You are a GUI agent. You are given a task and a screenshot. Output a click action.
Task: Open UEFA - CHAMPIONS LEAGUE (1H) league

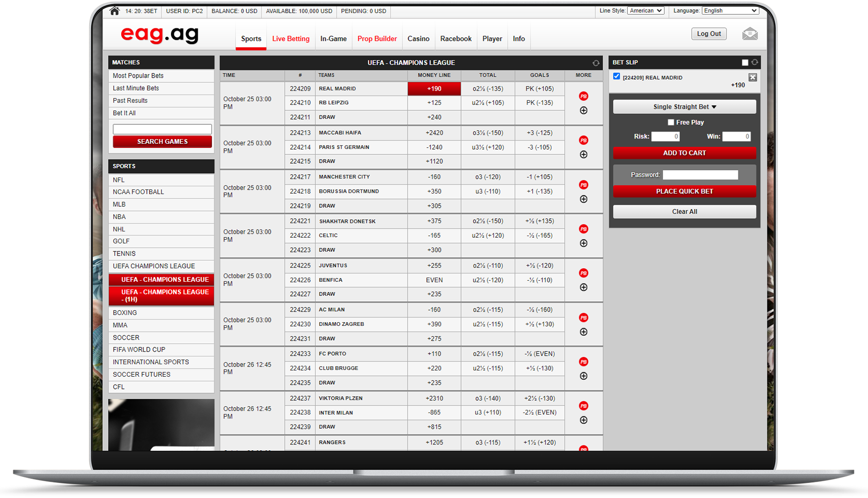click(161, 296)
